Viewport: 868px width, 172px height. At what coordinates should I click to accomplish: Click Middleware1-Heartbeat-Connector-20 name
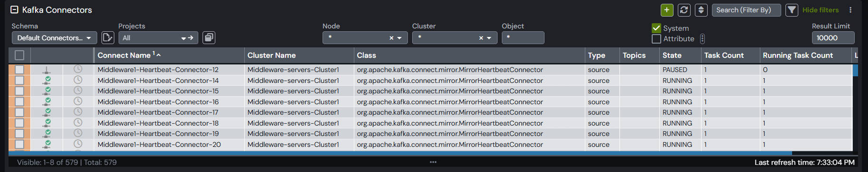[x=159, y=145]
